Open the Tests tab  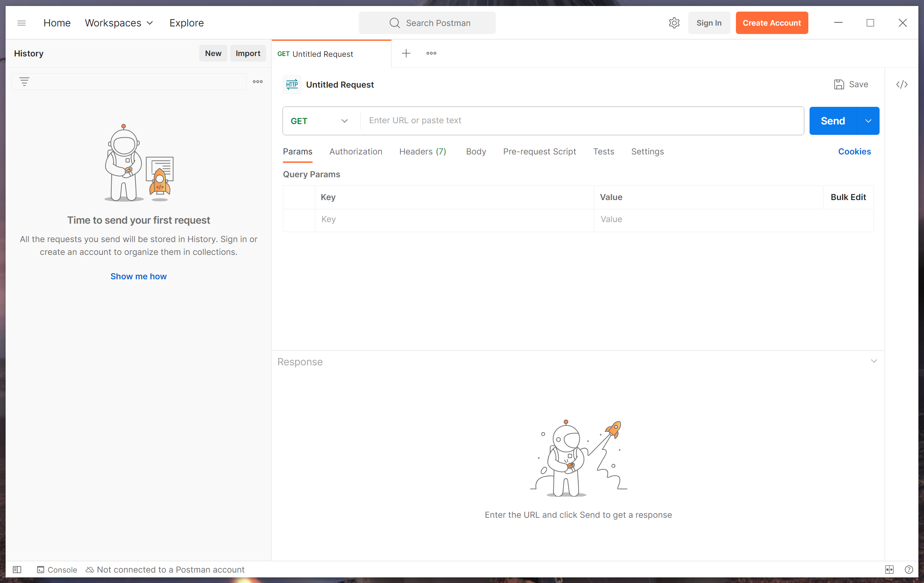[x=603, y=152]
